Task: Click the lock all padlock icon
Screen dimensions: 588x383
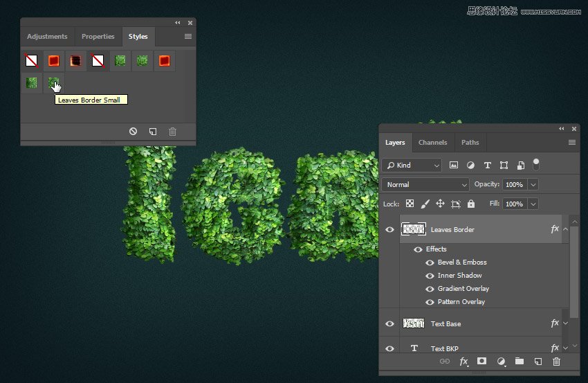Action: [471, 204]
